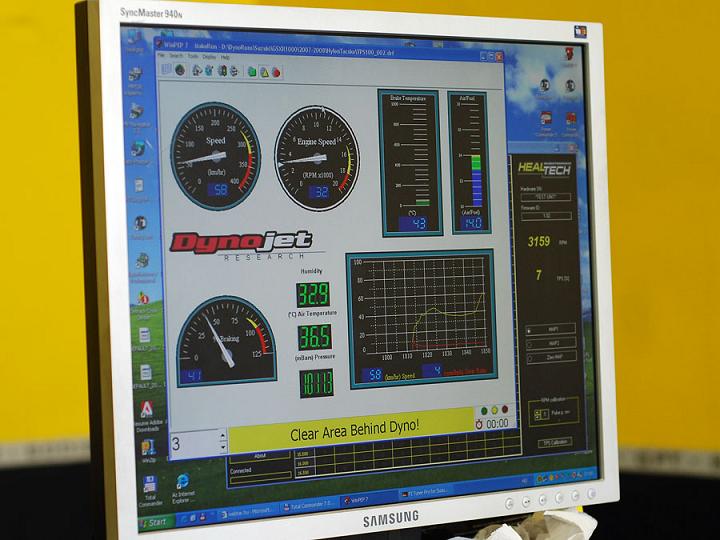Click the Engine Speed gauge dial
This screenshot has height=540, width=720.
[x=317, y=158]
